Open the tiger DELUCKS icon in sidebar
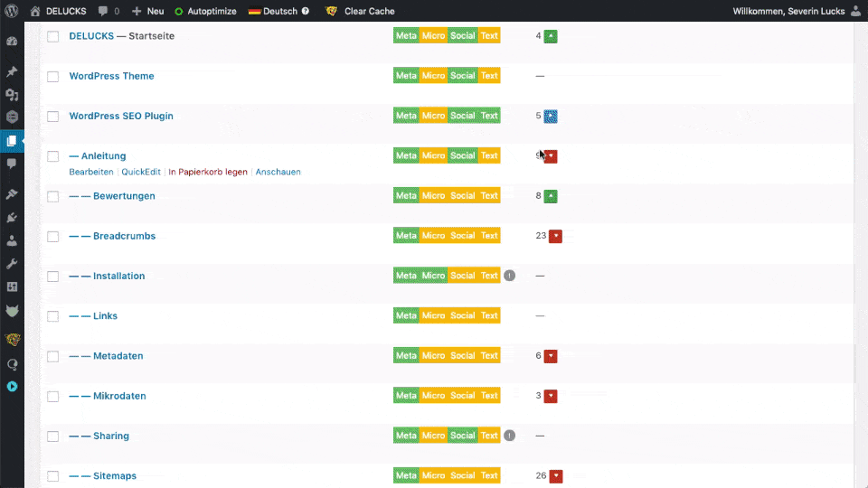The height and width of the screenshot is (488, 868). coord(12,339)
